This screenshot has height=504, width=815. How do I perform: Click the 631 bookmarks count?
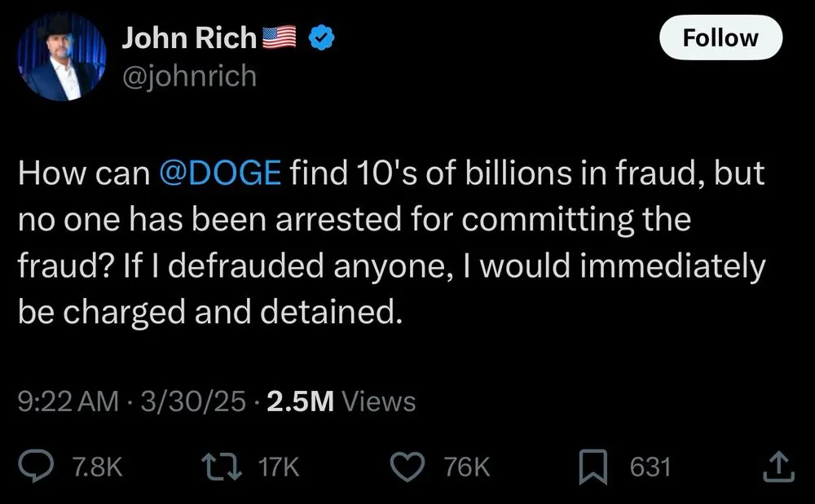650,467
